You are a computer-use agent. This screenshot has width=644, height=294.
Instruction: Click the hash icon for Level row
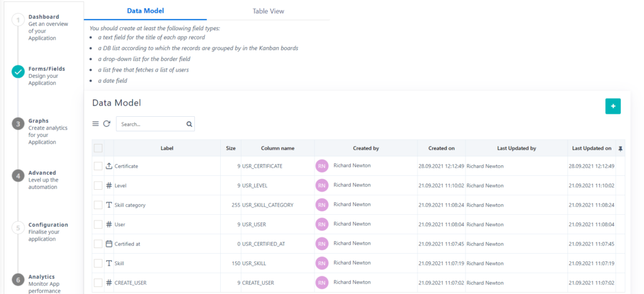[x=109, y=185]
